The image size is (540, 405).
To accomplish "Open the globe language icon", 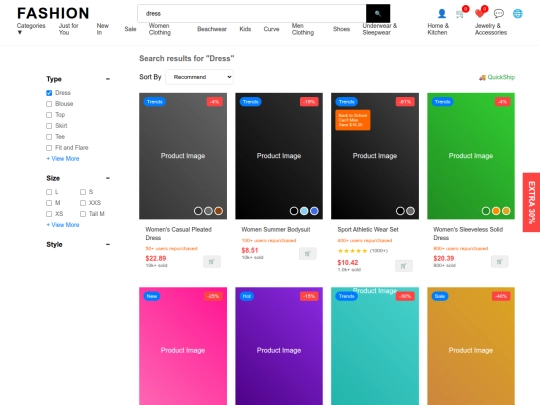I will click(518, 13).
